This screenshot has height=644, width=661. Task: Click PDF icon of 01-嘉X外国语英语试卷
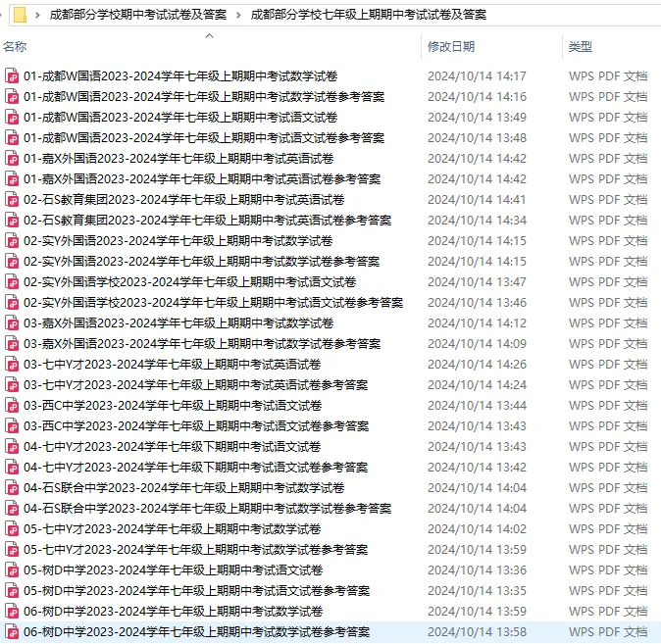click(x=12, y=159)
